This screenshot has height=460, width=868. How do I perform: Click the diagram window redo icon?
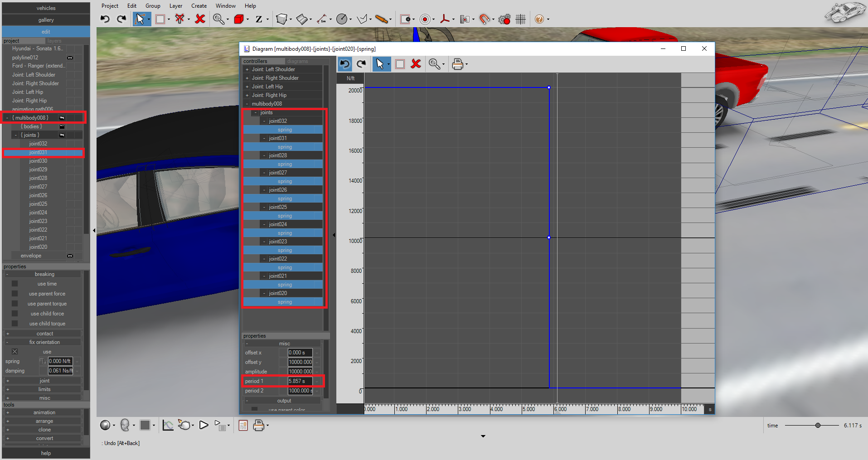[361, 64]
